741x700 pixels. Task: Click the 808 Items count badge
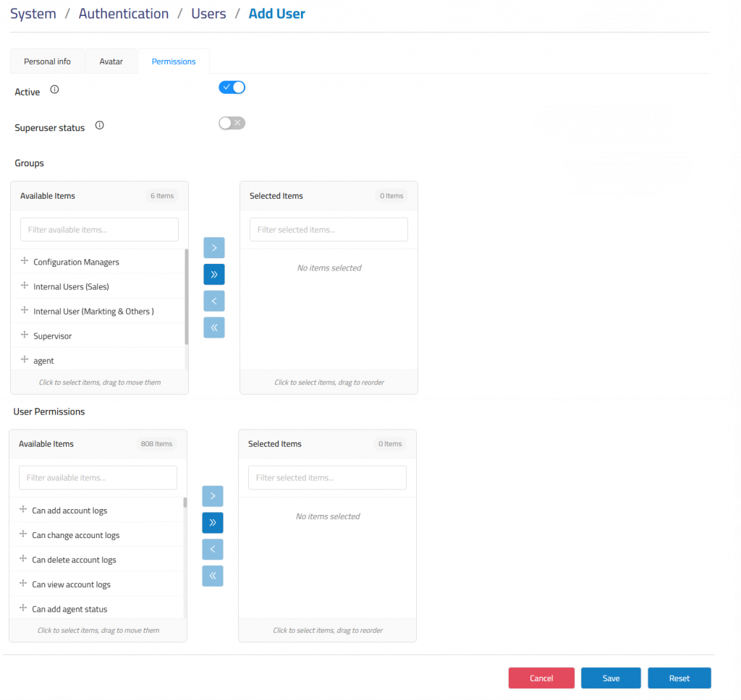click(x=156, y=443)
